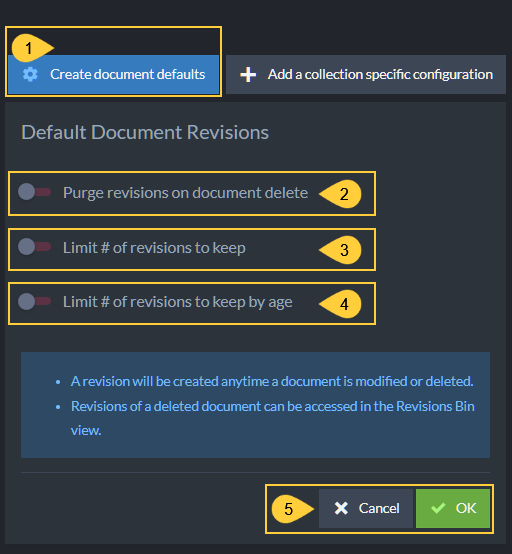This screenshot has width=512, height=554.
Task: Select Create document defaults button
Action: (113, 75)
